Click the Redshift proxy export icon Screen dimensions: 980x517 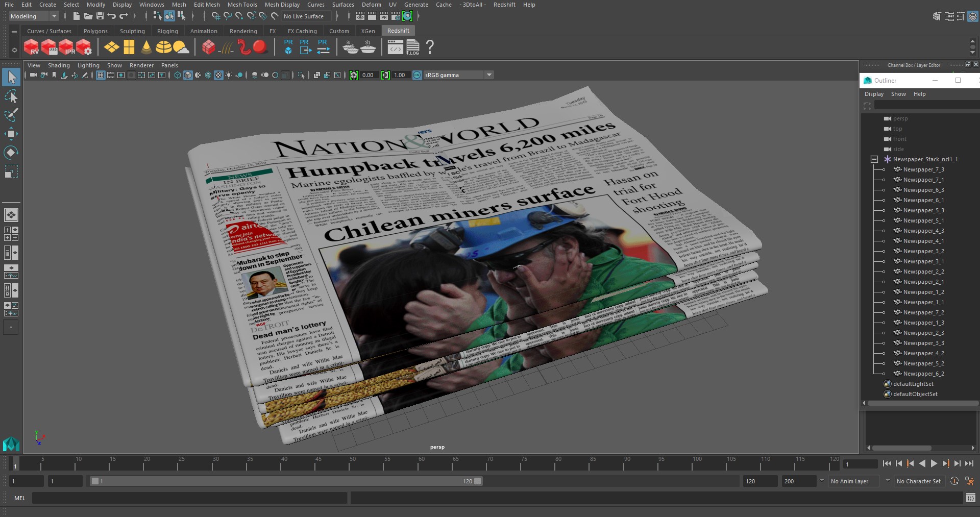click(x=305, y=47)
